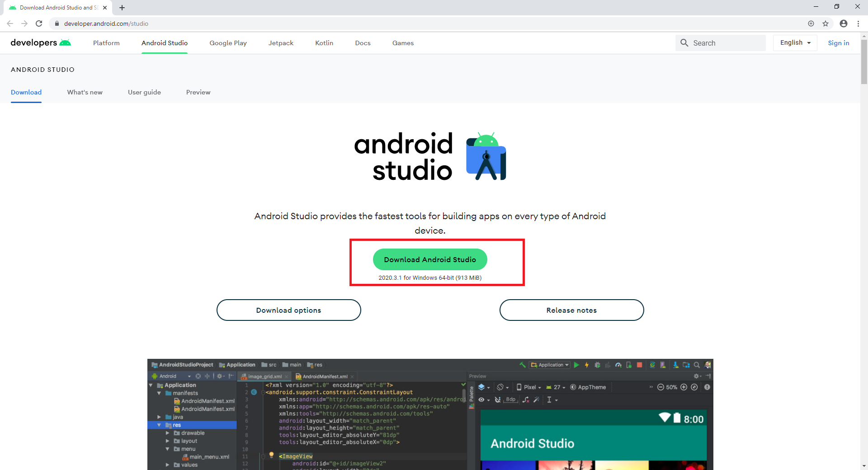Image resolution: width=868 pixels, height=470 pixels.
Task: Select the Download Android Studio browser tab
Action: 57,8
